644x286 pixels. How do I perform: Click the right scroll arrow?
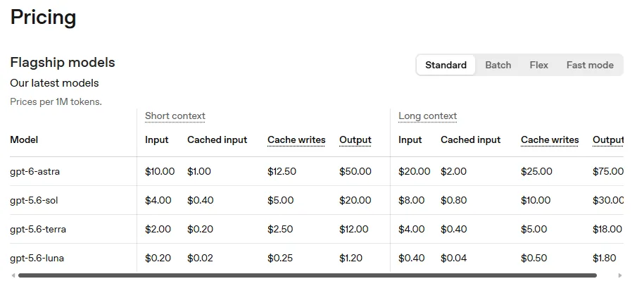tap(620, 275)
